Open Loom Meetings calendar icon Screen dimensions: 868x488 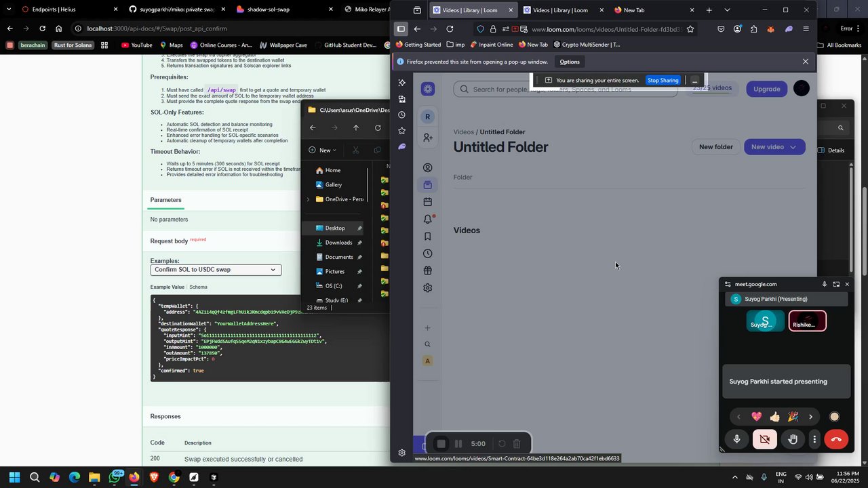click(428, 202)
